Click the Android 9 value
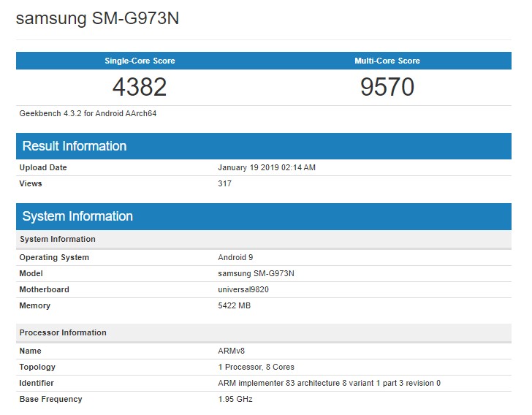This screenshot has height=415, width=532. 235,257
